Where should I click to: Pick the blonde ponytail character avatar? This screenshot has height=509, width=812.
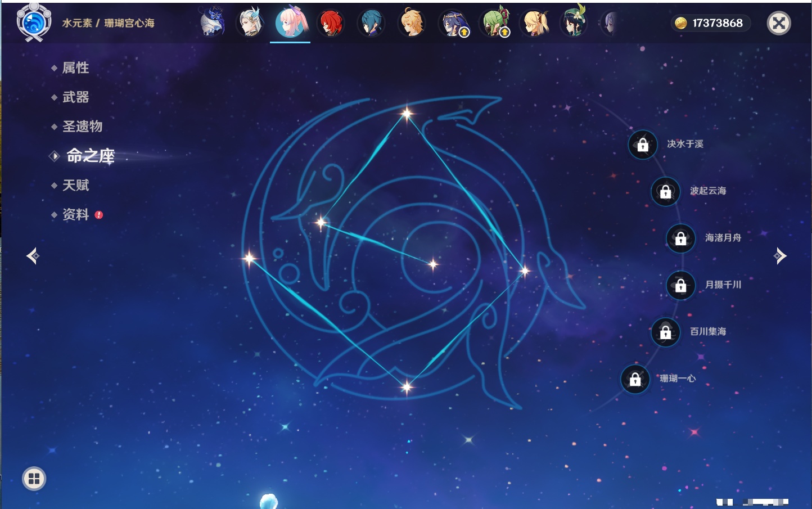[534, 22]
